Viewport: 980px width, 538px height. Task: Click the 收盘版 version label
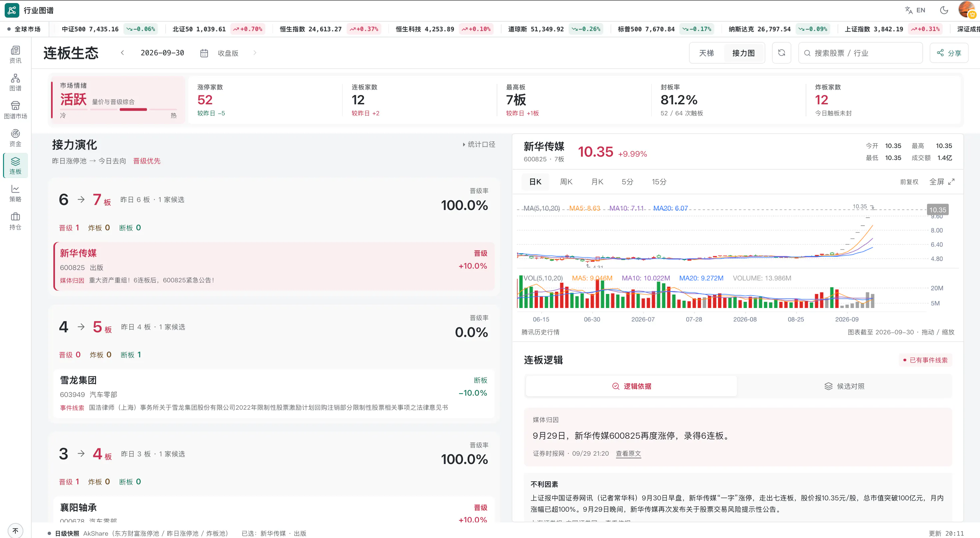pos(228,53)
